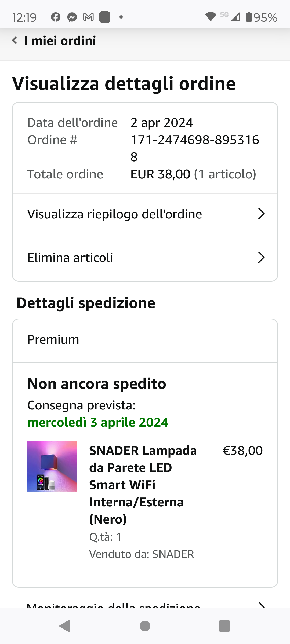Tap the Venduto da: SNADER seller text
The image size is (290, 644).
point(142,554)
